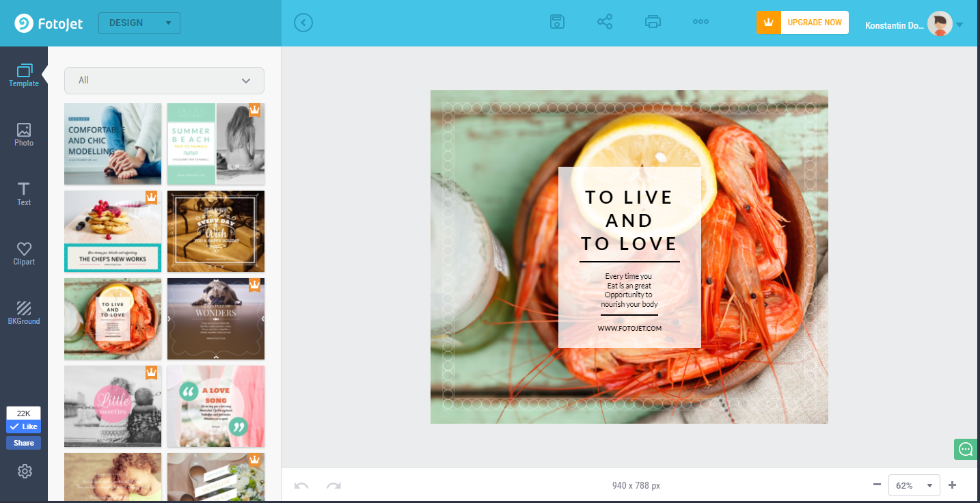Click the share icon
This screenshot has width=980, height=503.
(x=605, y=22)
